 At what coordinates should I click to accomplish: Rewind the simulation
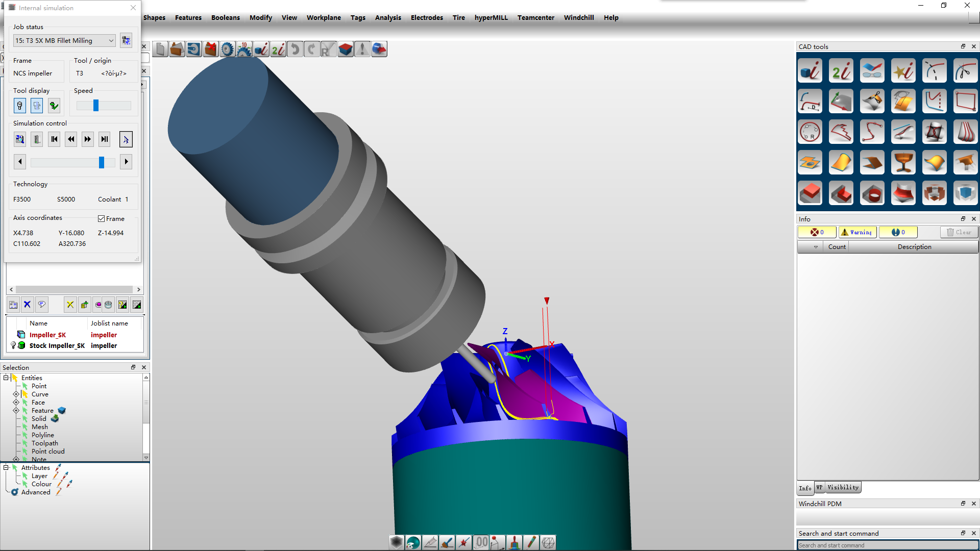[x=71, y=139]
